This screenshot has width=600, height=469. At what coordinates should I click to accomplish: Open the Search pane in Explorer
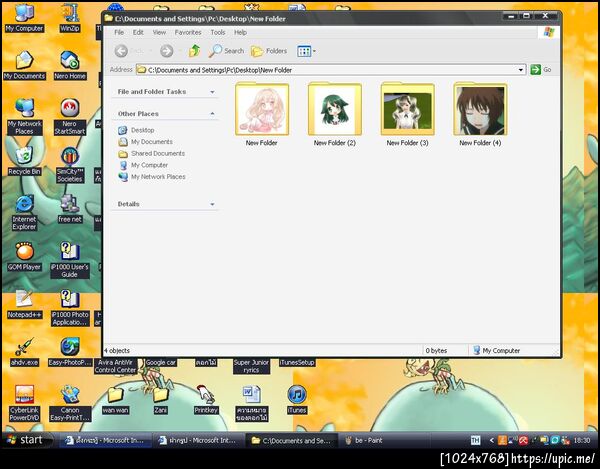(226, 51)
